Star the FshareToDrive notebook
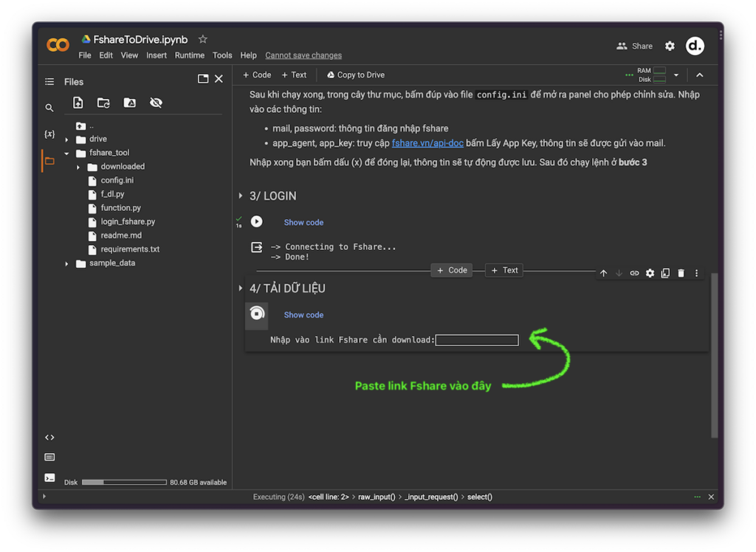This screenshot has width=756, height=552. pos(203,39)
